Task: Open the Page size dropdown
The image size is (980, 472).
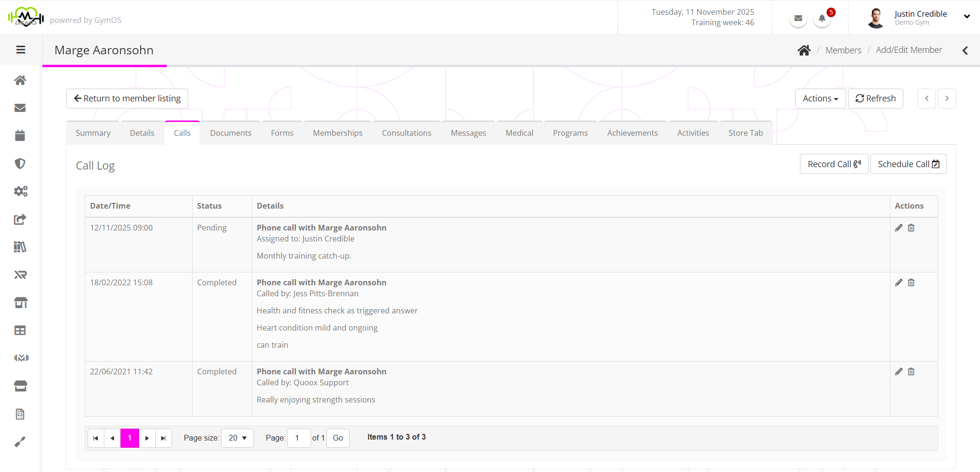Action: 237,438
